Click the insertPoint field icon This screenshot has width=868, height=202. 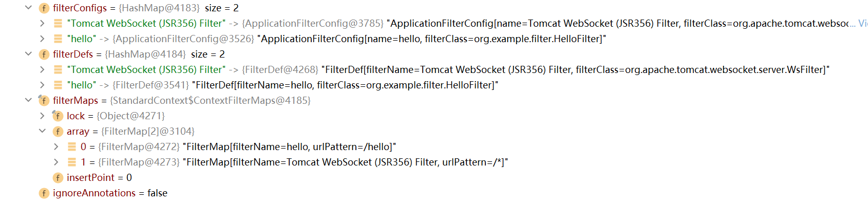point(58,178)
